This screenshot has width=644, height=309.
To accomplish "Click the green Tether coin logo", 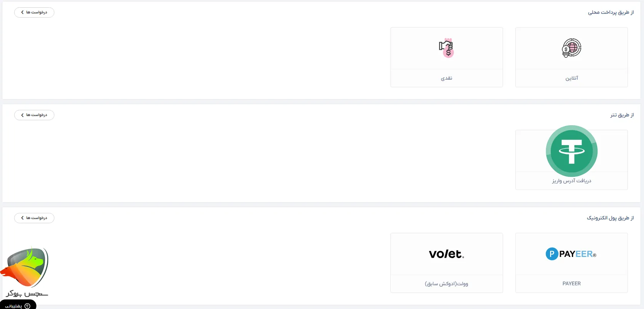I will coord(571,151).
